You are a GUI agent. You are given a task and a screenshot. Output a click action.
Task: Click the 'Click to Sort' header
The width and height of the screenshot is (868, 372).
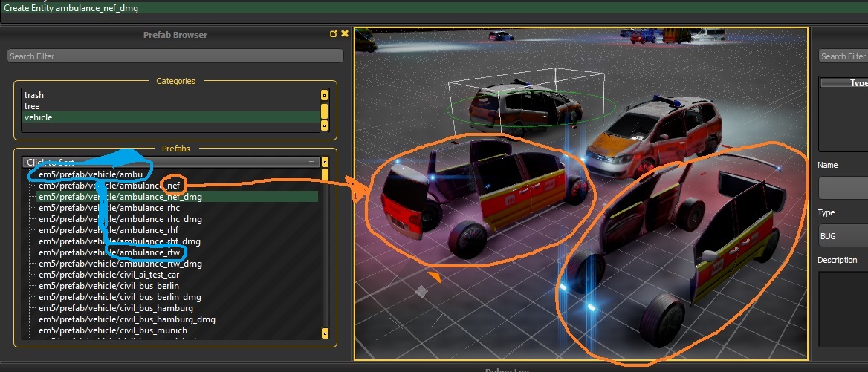pos(171,163)
